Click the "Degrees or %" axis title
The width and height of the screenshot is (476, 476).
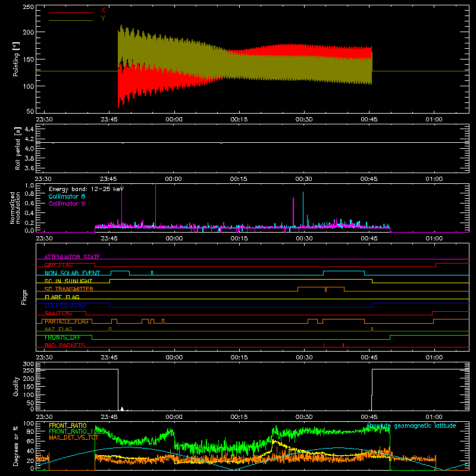coord(16,446)
